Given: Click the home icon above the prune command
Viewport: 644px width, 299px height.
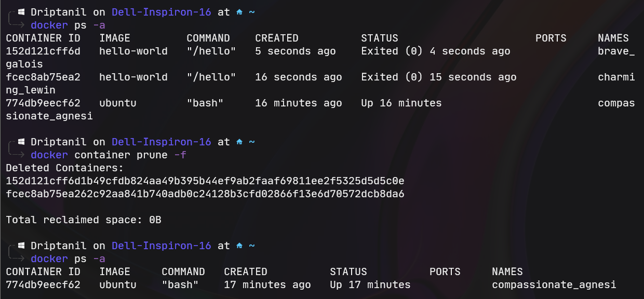Looking at the screenshot, I should (239, 142).
